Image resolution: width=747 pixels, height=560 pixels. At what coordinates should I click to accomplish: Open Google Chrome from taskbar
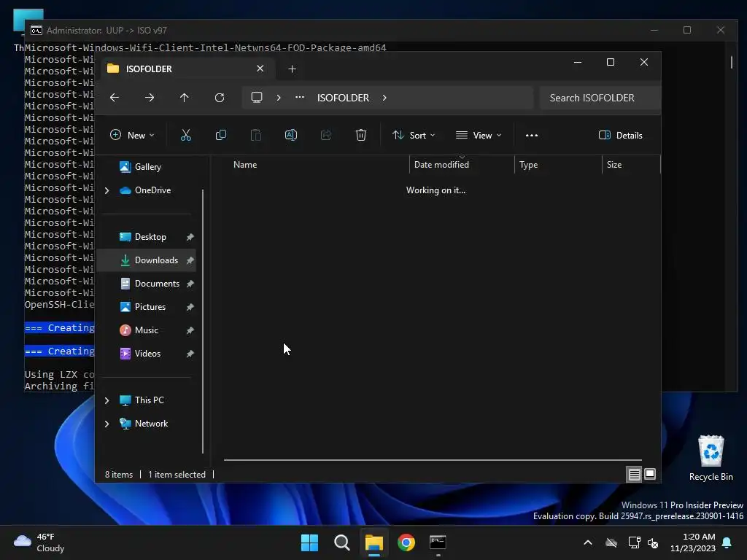pos(406,542)
